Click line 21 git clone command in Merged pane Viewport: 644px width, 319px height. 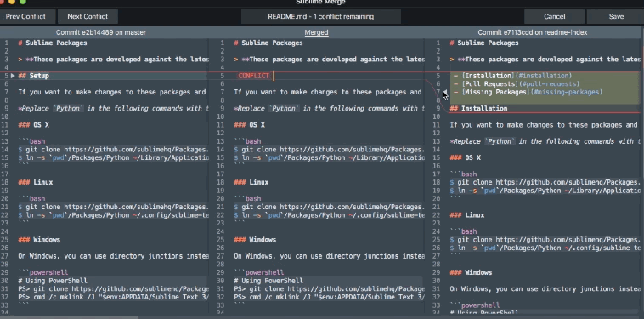[329, 207]
